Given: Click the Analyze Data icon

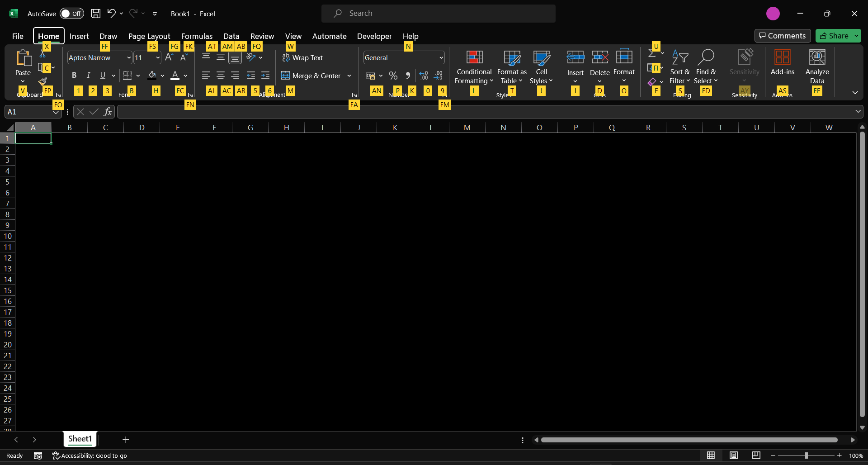Looking at the screenshot, I should click(816, 58).
